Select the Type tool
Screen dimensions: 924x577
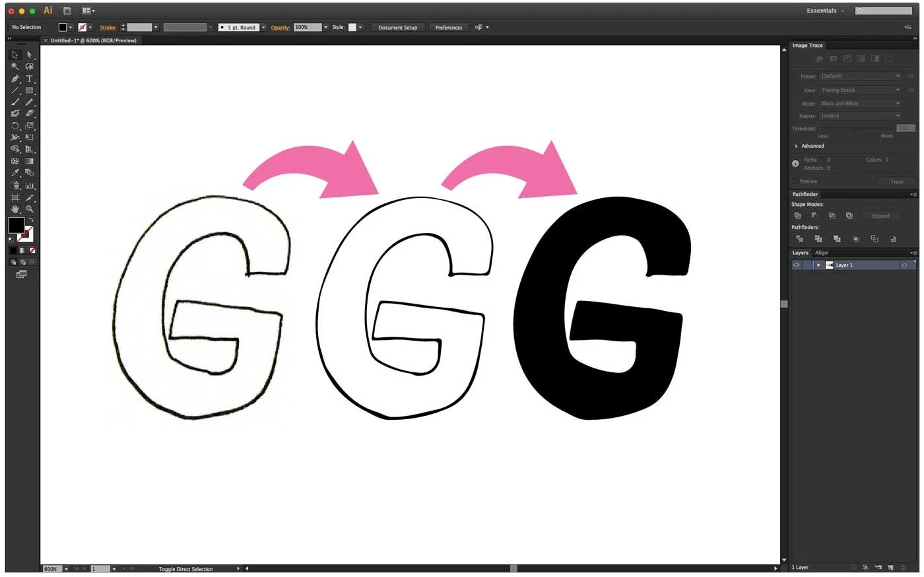pos(30,79)
